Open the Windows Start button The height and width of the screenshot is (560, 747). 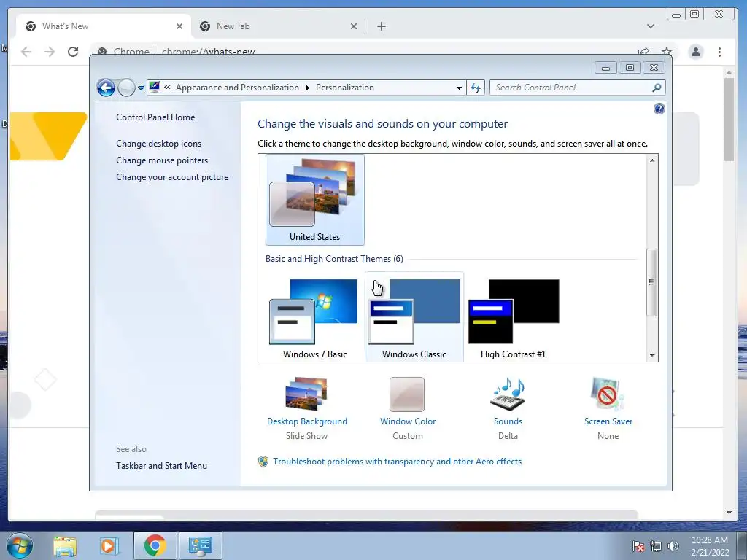[20, 545]
